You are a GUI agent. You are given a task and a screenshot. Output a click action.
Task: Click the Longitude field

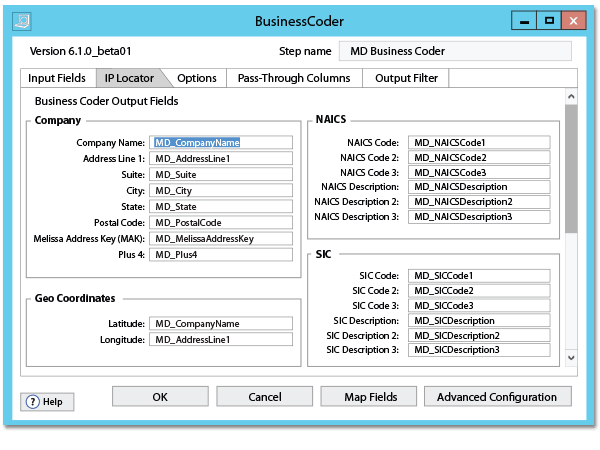(x=221, y=340)
